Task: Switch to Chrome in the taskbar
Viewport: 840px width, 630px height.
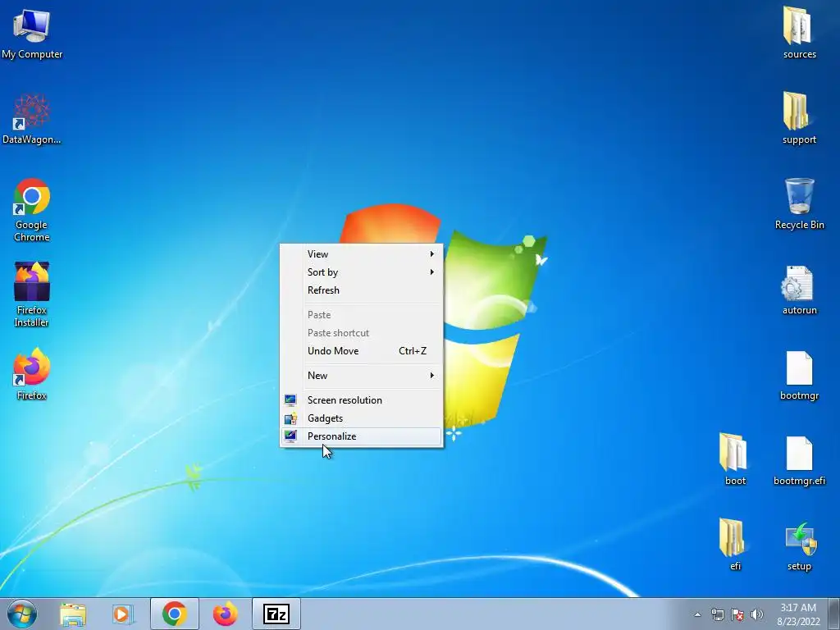Action: coord(175,614)
